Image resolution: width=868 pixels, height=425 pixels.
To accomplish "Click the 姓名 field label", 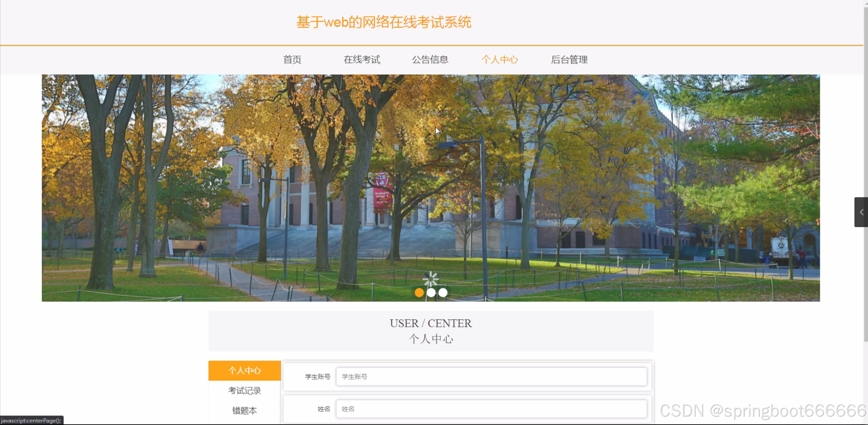I will point(323,409).
